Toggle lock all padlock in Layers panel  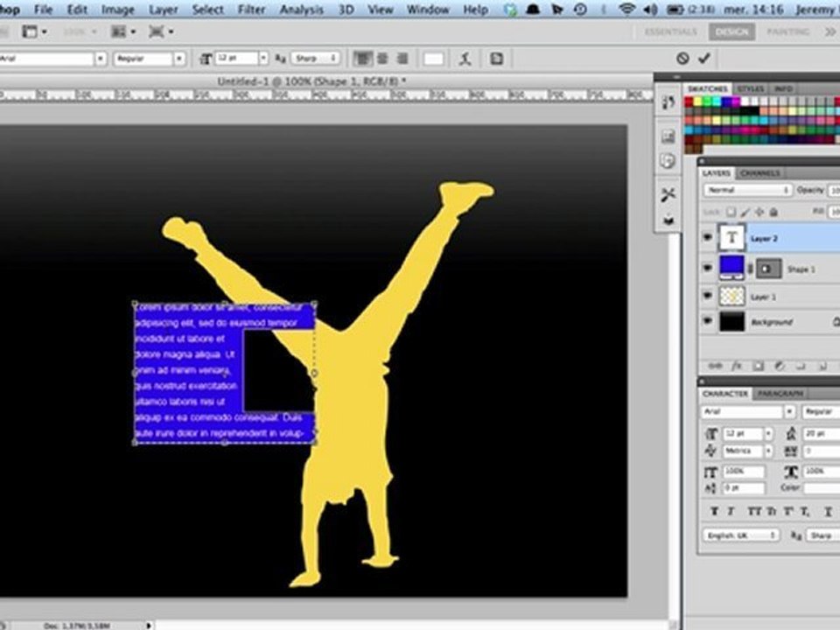click(774, 212)
